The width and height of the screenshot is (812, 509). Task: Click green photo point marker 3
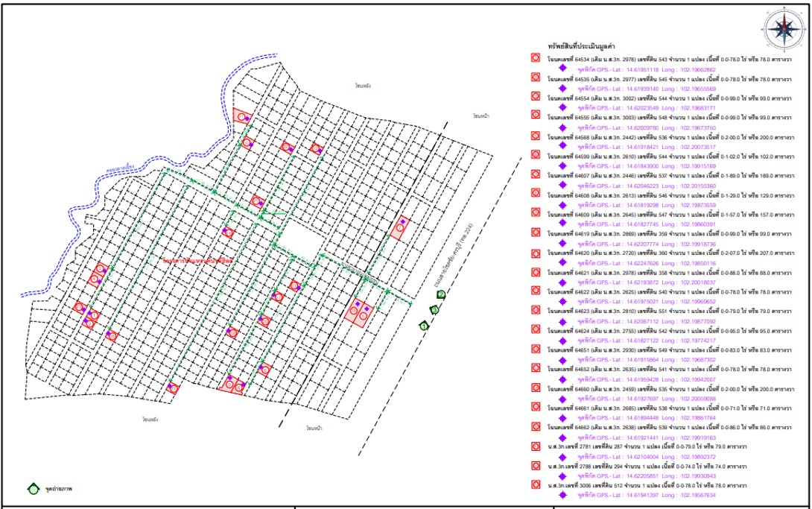(x=435, y=309)
